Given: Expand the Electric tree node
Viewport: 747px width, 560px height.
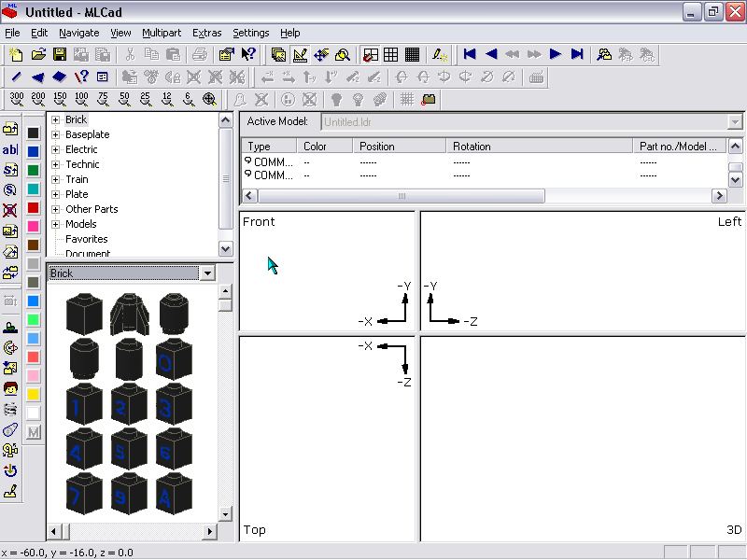Looking at the screenshot, I should [55, 149].
